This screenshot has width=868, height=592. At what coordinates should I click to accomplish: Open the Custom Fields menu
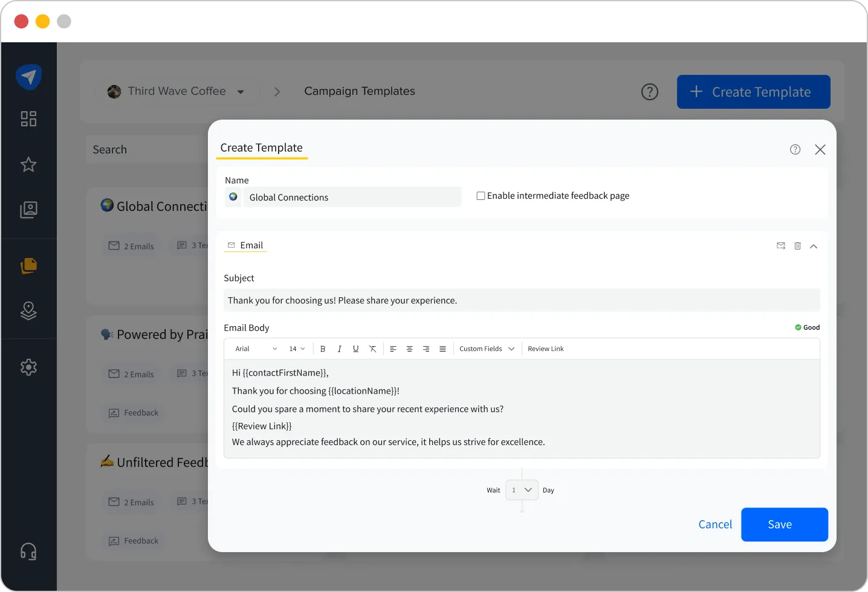pyautogui.click(x=486, y=349)
